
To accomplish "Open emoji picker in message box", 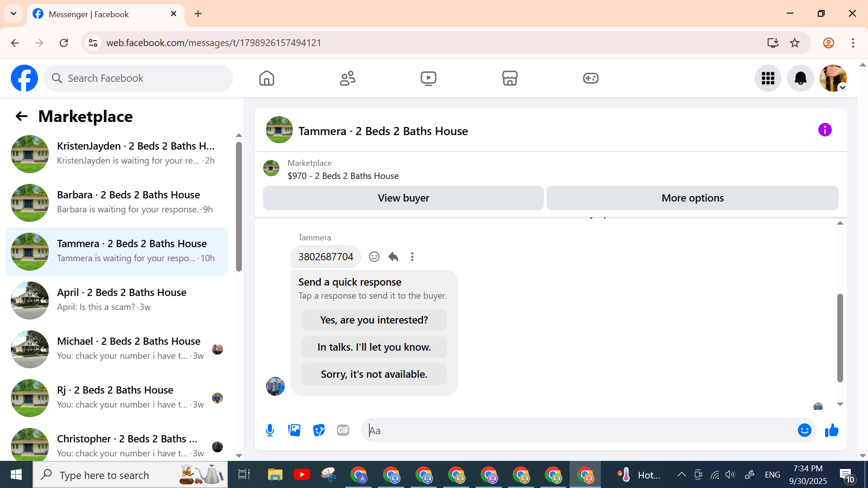I will 804,430.
